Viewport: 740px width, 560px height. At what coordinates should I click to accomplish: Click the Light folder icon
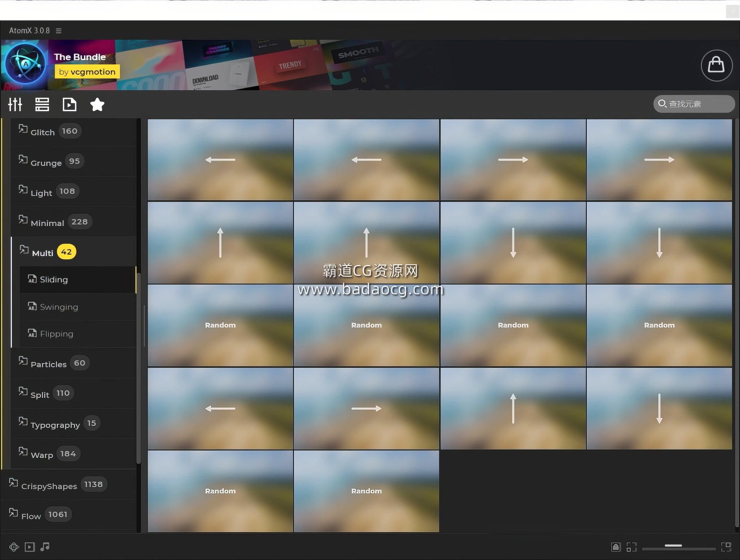pyautogui.click(x=23, y=189)
